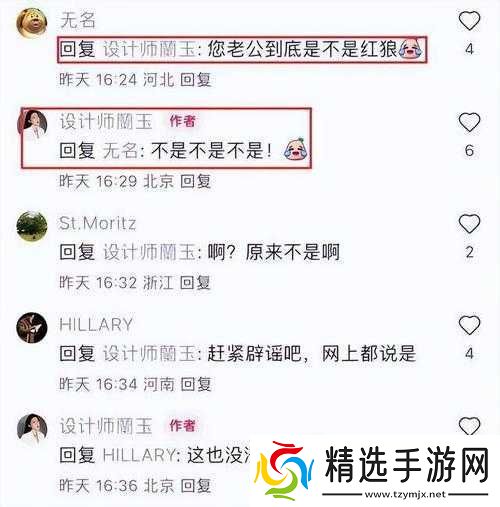Viewport: 500px width, 507px height.
Task: Reply to the 16:24 河北 comment
Action: click(x=195, y=80)
